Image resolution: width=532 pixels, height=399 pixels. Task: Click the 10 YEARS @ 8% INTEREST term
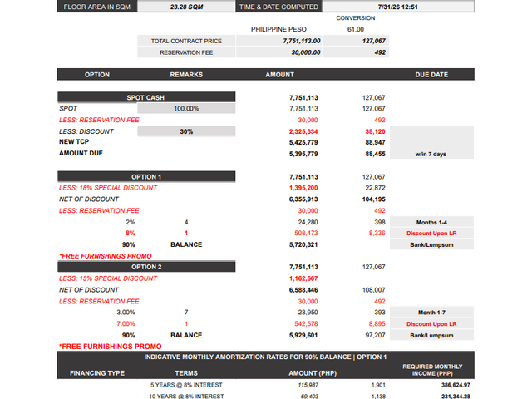point(186,397)
